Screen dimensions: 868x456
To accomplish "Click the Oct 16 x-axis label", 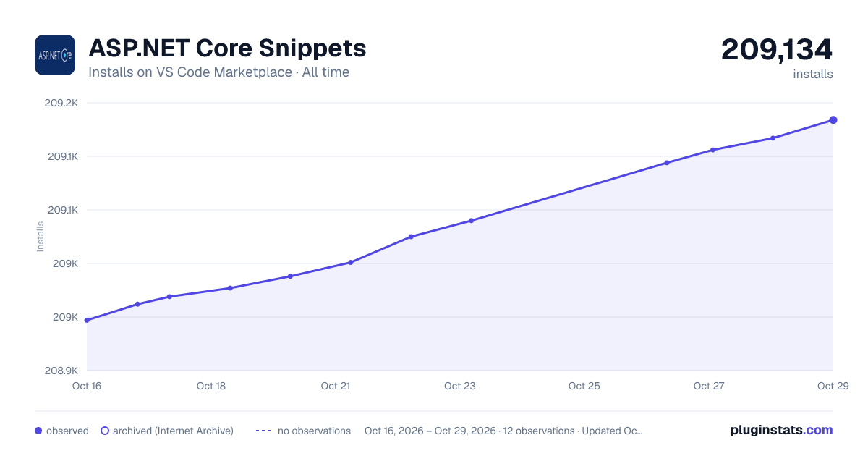I will (x=87, y=386).
